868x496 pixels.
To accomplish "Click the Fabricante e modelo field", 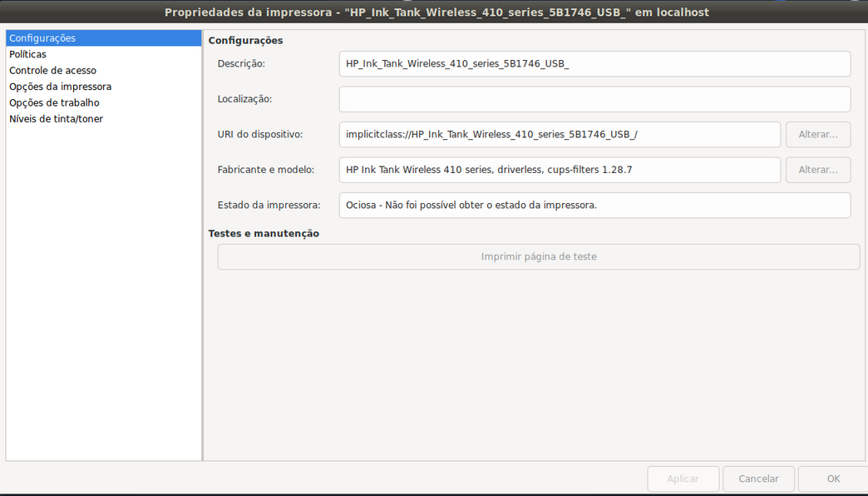I will 560,170.
